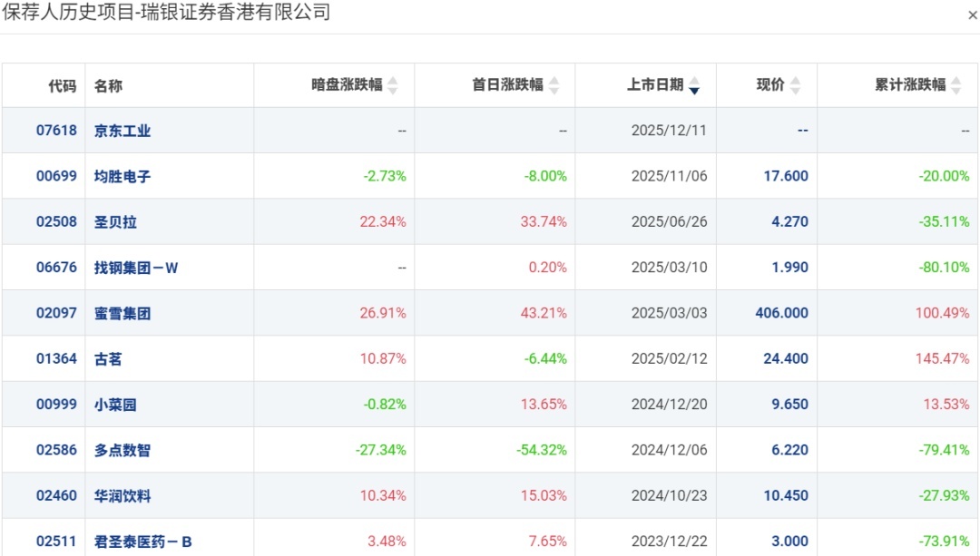Open 找钢集团-W stock page
Viewport: 980px width, 556px height.
136,268
